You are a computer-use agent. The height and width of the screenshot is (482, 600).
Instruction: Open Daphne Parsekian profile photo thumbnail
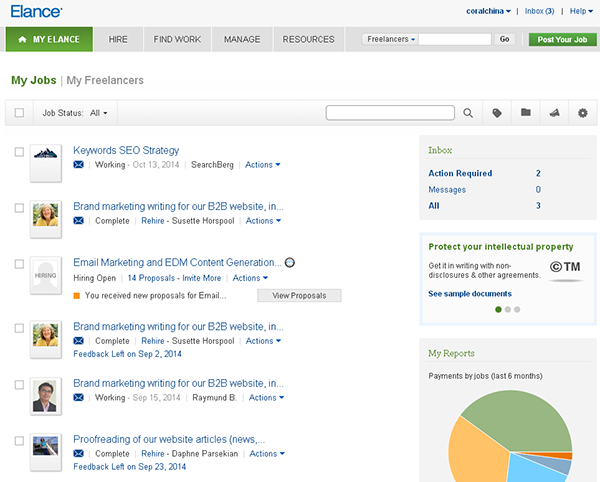46,452
